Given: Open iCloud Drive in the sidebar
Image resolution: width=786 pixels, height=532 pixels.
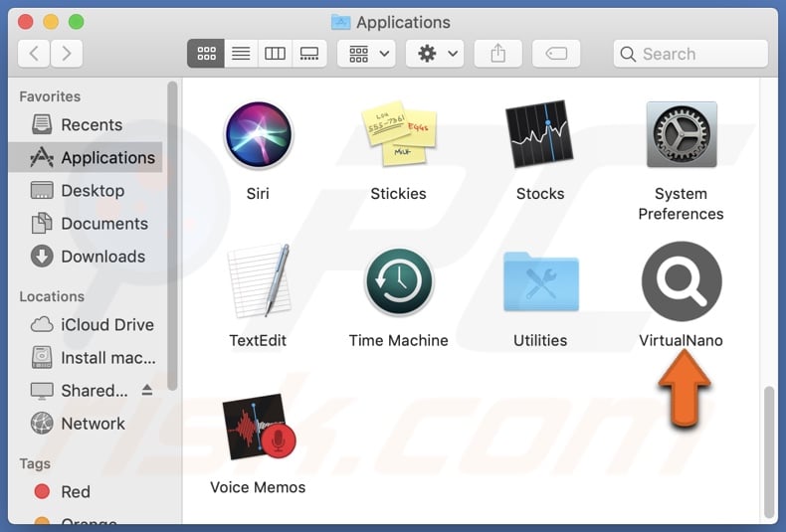Looking at the screenshot, I should click(x=86, y=324).
